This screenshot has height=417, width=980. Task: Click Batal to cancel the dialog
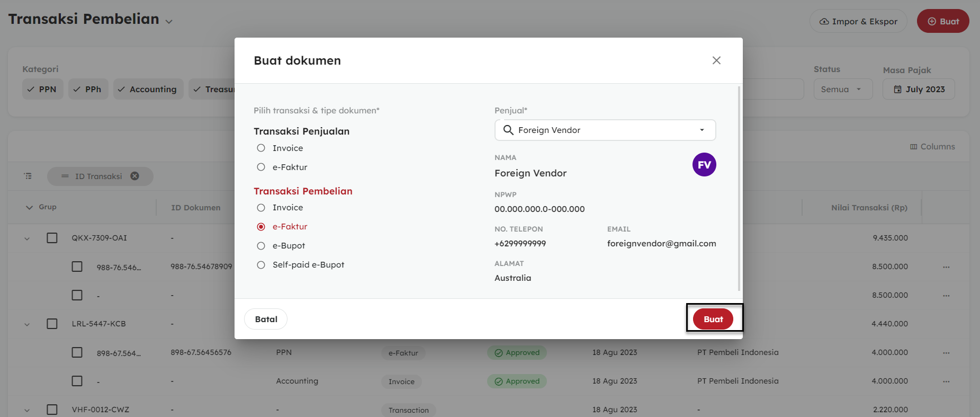266,319
